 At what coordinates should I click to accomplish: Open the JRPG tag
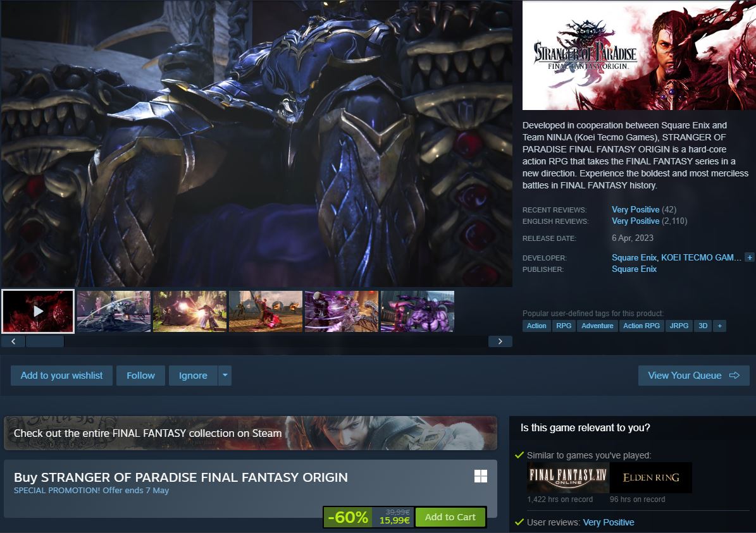[679, 326]
